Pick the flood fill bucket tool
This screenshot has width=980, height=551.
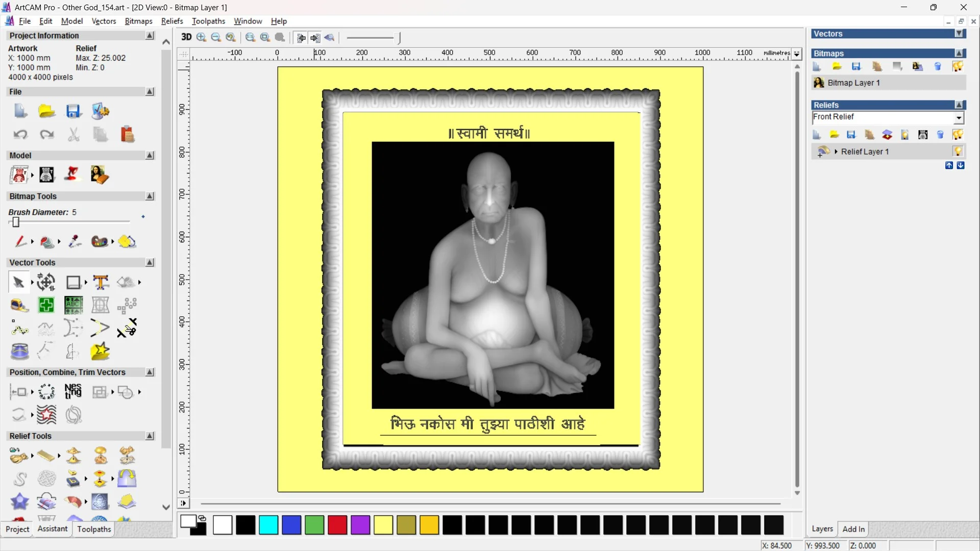46,241
